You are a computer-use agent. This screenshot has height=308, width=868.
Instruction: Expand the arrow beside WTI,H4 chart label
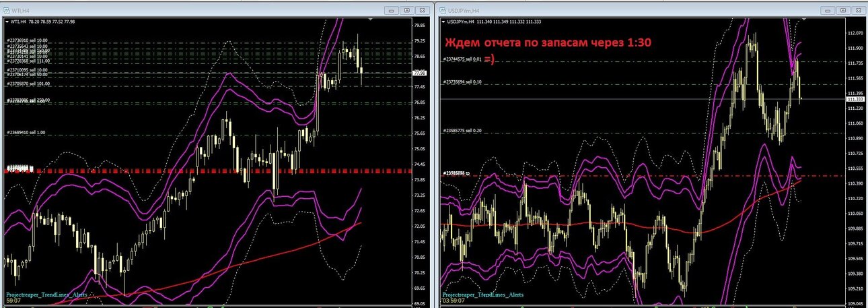click(x=7, y=22)
